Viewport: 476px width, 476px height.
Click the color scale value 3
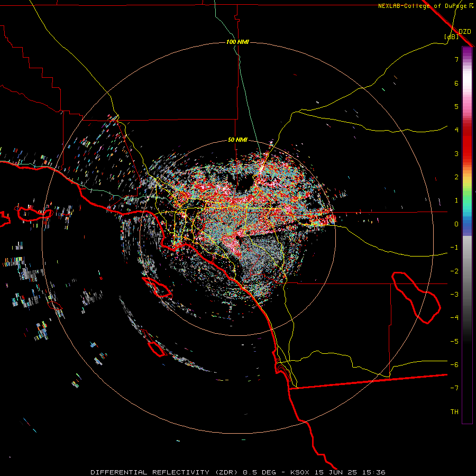pos(456,153)
